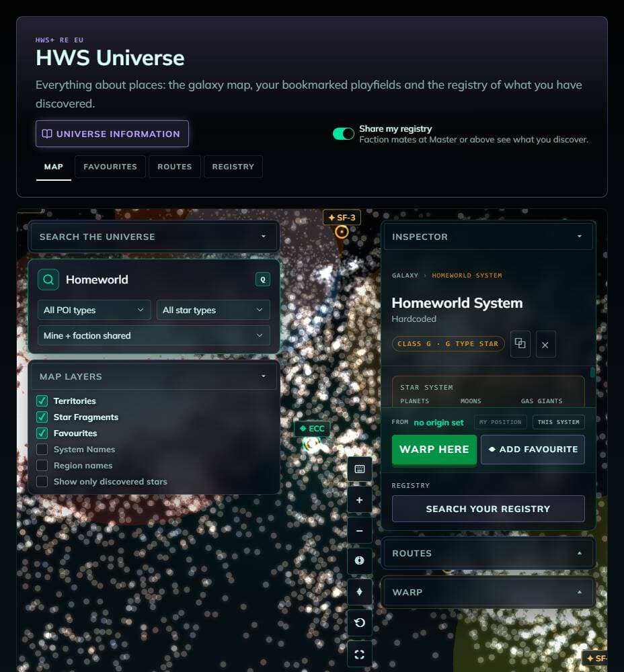Expand the Warp panel

point(488,592)
